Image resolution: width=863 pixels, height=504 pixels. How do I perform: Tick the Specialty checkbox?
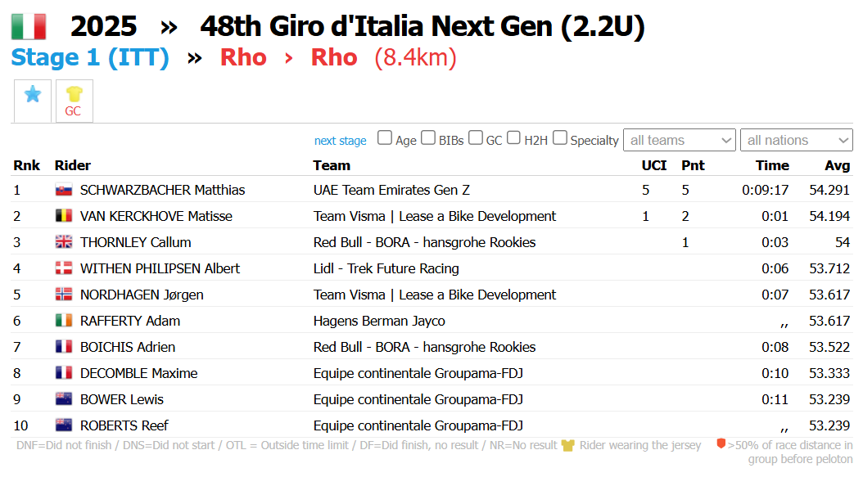pyautogui.click(x=560, y=138)
